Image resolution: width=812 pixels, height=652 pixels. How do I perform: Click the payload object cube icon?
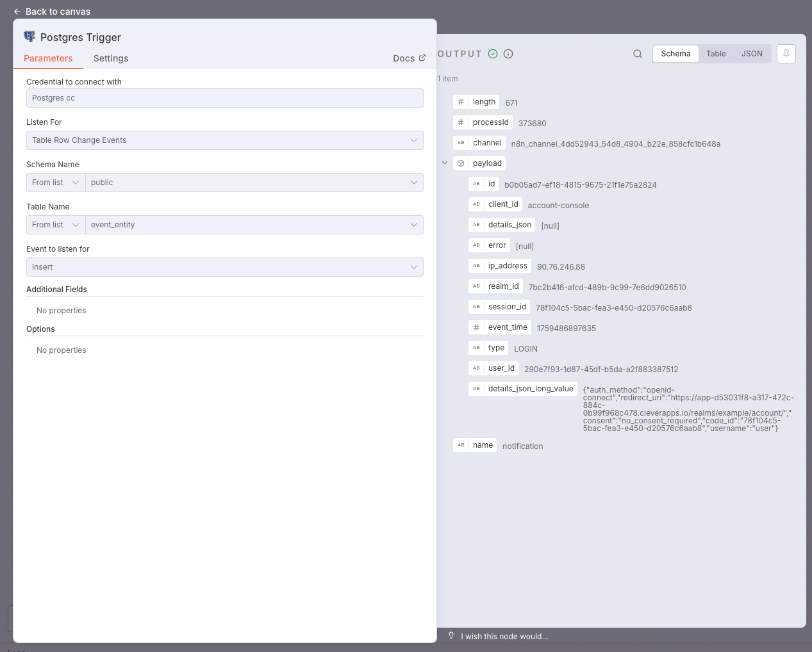[461, 163]
